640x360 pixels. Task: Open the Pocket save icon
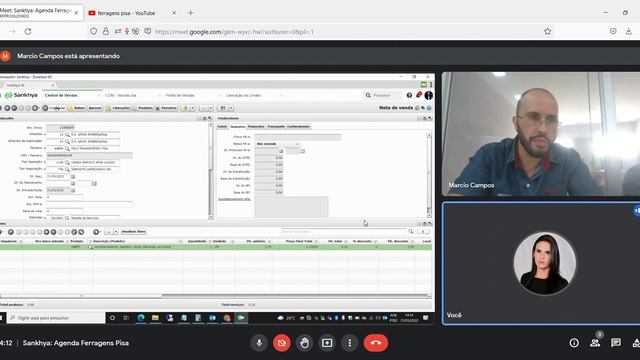pyautogui.click(x=613, y=31)
